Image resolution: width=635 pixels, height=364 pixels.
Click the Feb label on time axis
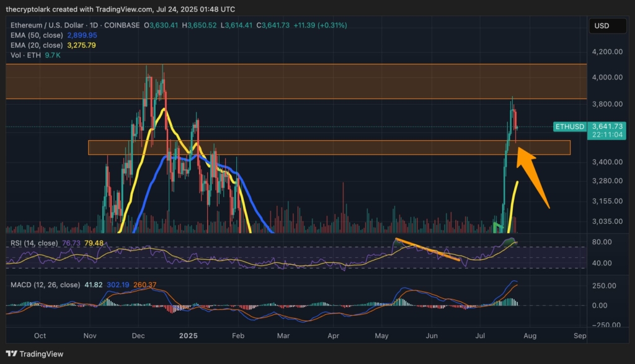coord(238,335)
